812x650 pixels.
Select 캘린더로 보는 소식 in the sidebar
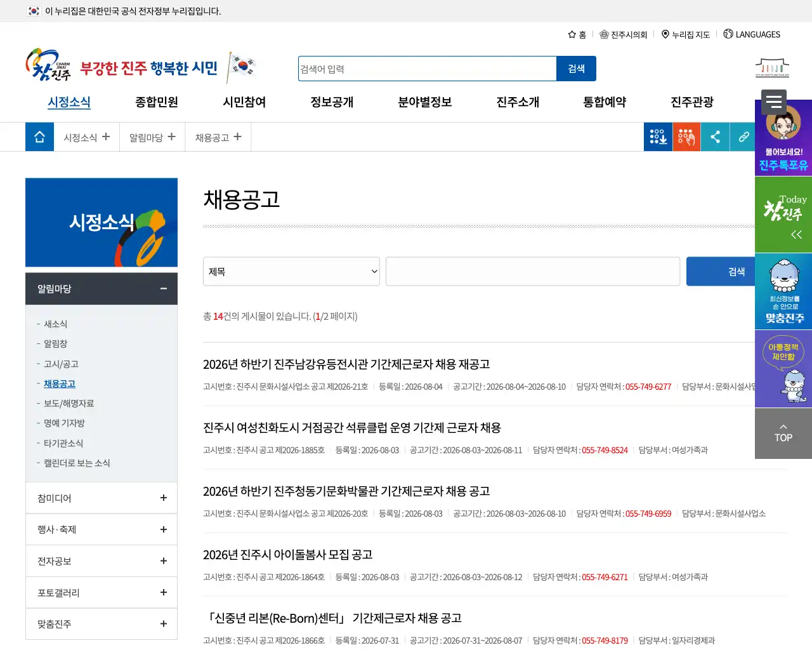tap(77, 463)
